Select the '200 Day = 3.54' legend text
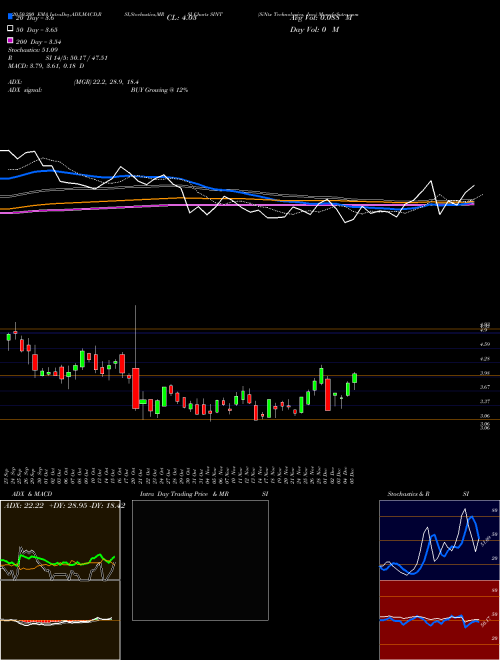 point(39,42)
